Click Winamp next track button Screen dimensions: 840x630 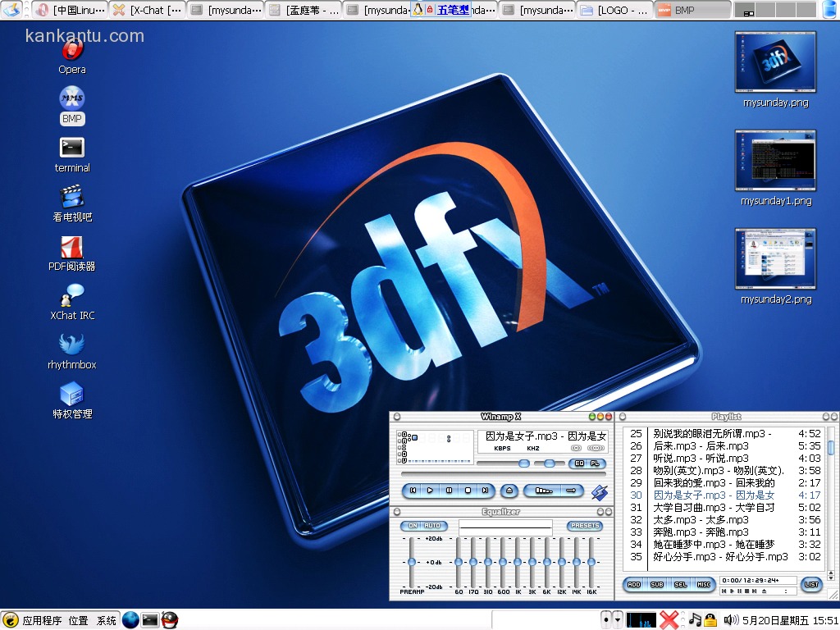tap(486, 491)
